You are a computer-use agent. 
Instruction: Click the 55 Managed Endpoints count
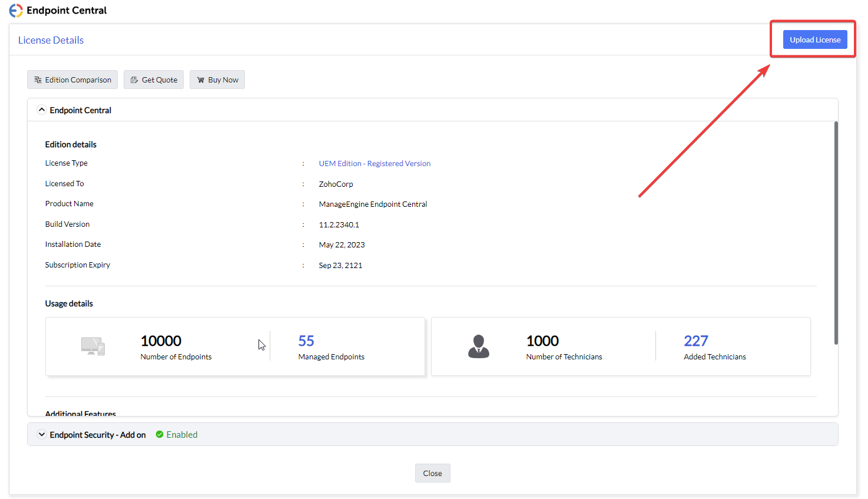point(306,341)
